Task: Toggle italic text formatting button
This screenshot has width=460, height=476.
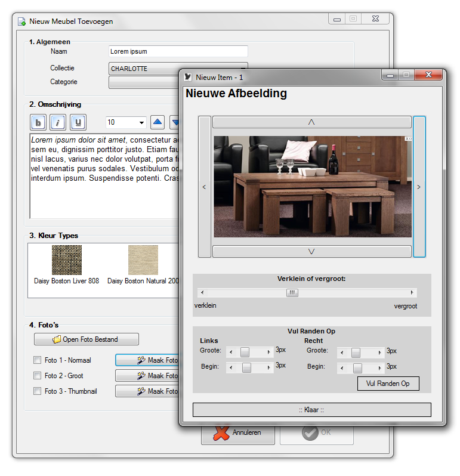Action: click(x=58, y=122)
